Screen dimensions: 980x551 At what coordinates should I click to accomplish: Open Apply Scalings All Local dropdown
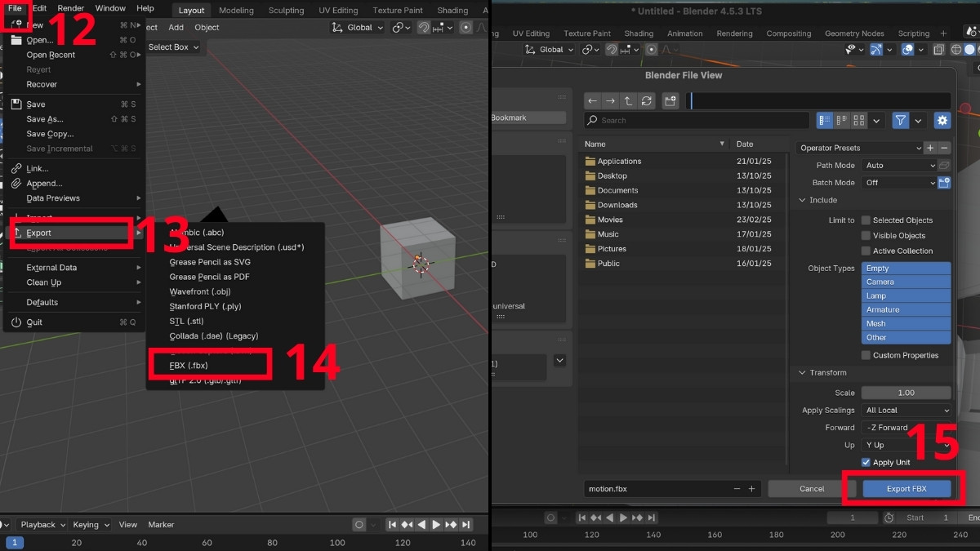click(906, 411)
